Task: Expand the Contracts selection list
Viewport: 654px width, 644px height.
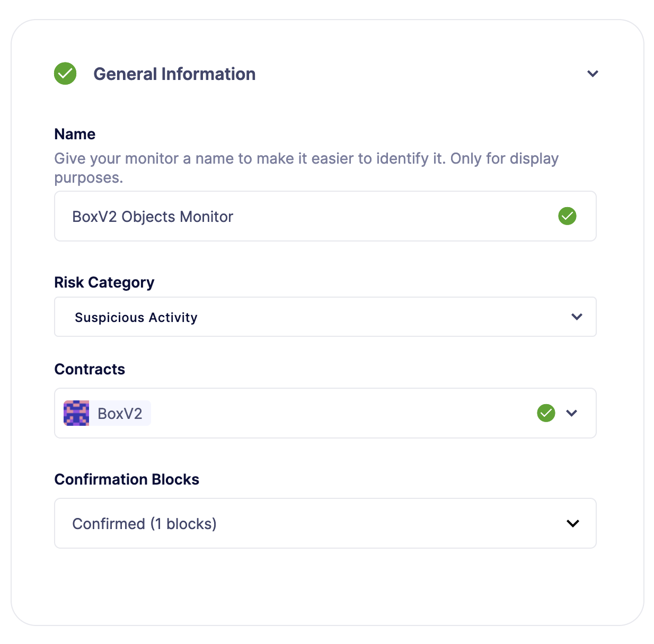Action: tap(572, 413)
